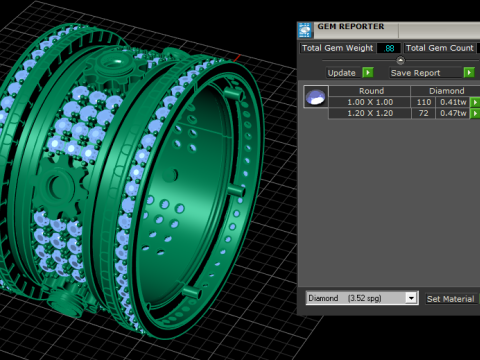Image resolution: width=480 pixels, height=360 pixels.
Task: Click the 110 gem count cell
Action: point(423,102)
